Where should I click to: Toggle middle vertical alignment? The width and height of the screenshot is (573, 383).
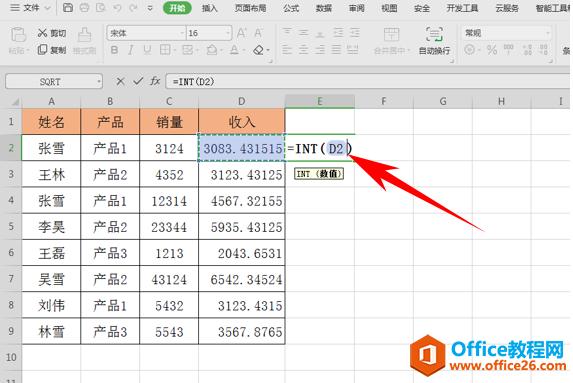pyautogui.click(x=303, y=33)
